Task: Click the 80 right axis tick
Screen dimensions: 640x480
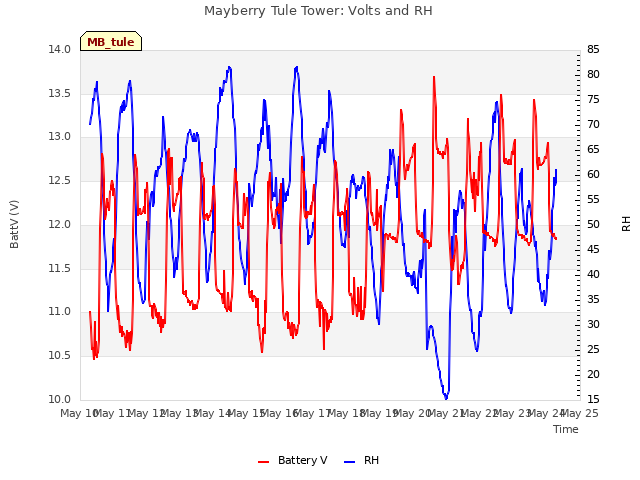Action: point(593,74)
